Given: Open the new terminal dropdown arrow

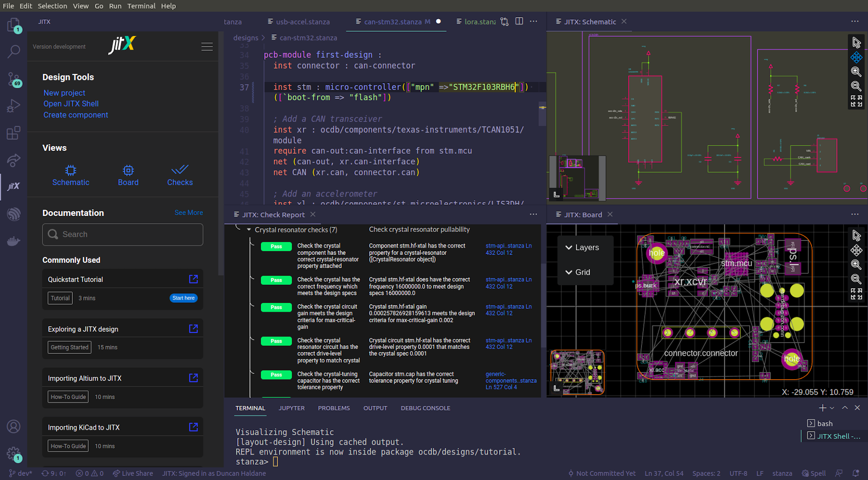Looking at the screenshot, I should tap(832, 408).
